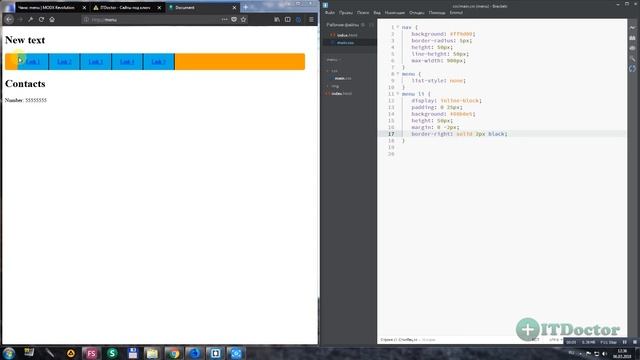This screenshot has height=360, width=640.
Task: Open Chrome from taskbar
Action: (174, 353)
